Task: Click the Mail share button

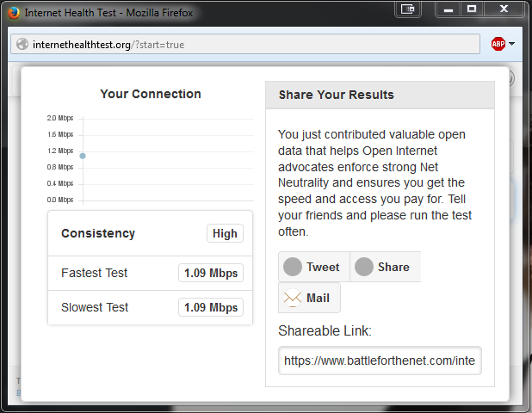Action: tap(309, 298)
